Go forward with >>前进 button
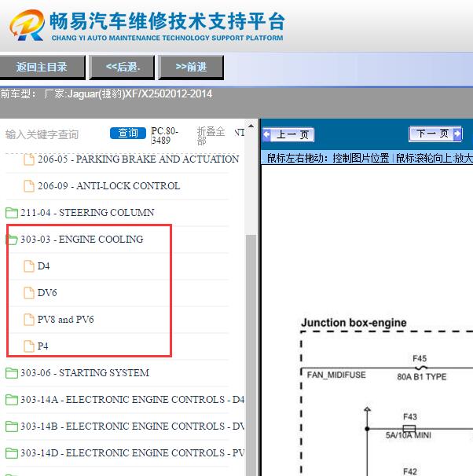The width and height of the screenshot is (473, 476). click(x=191, y=67)
